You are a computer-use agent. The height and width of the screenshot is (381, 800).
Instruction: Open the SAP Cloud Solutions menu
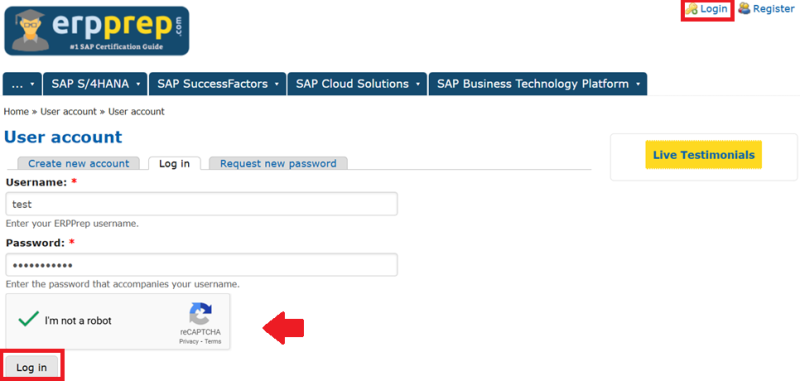click(x=358, y=84)
